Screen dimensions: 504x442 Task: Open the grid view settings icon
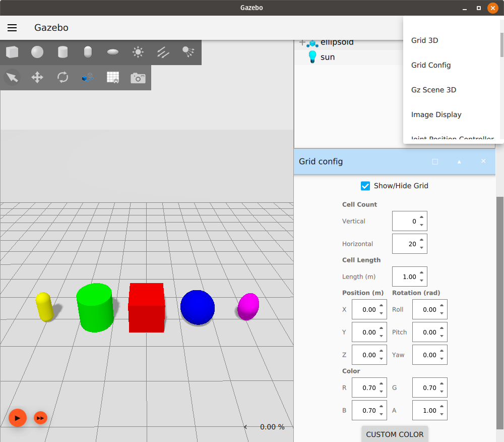click(x=113, y=78)
